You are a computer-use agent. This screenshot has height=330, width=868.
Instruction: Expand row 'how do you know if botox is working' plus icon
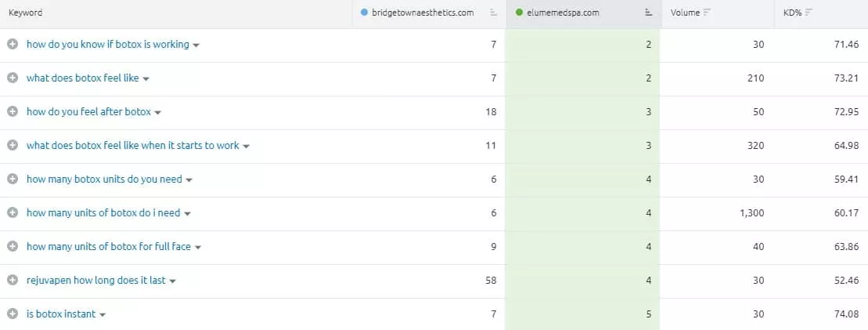point(13,45)
